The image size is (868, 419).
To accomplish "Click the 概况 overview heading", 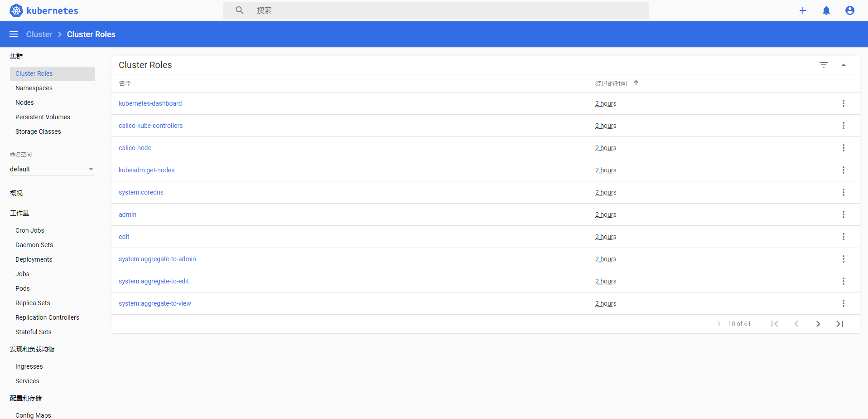I will coord(16,193).
